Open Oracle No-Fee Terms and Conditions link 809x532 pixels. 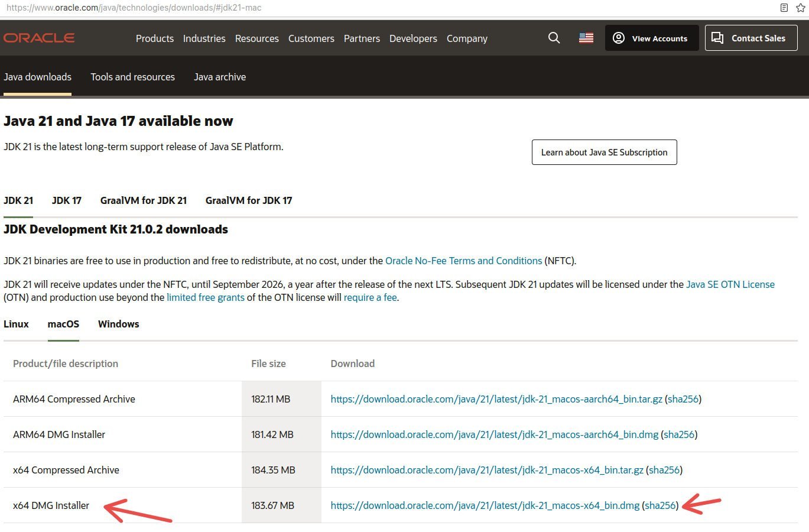(463, 261)
